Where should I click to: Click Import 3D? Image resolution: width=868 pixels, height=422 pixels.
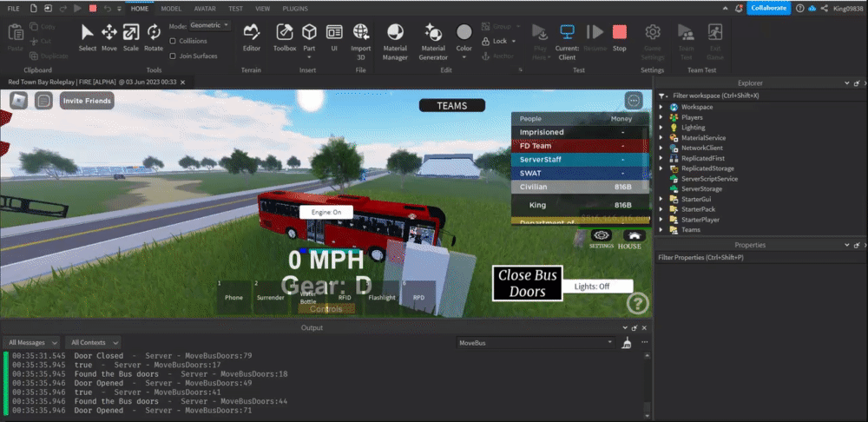pyautogui.click(x=361, y=42)
